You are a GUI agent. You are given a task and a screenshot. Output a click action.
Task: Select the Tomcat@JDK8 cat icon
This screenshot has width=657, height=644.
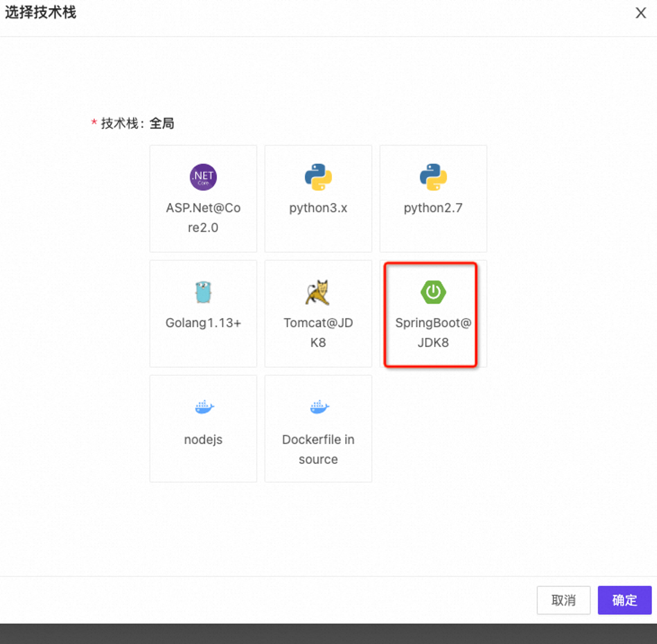(x=318, y=292)
